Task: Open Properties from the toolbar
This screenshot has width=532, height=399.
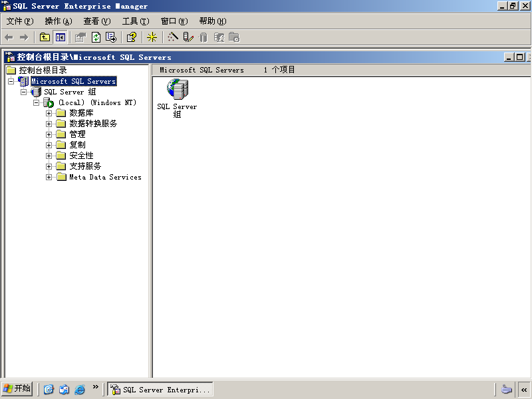Action: (x=80, y=37)
